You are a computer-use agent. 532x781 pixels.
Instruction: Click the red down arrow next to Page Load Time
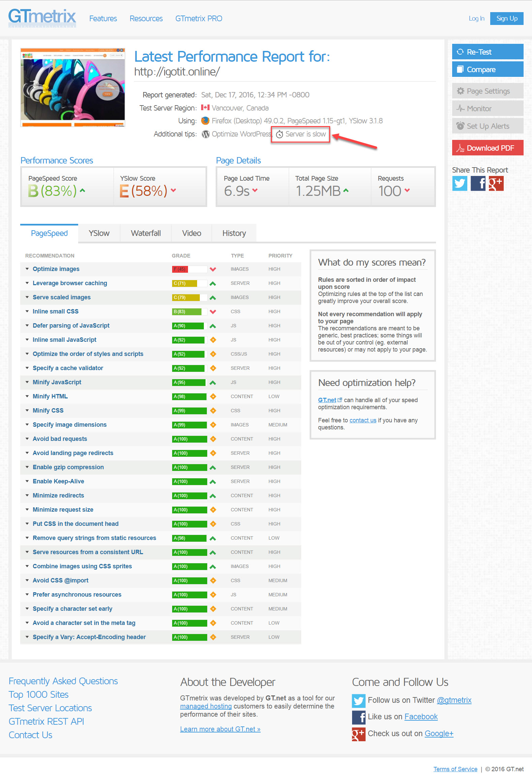(255, 190)
